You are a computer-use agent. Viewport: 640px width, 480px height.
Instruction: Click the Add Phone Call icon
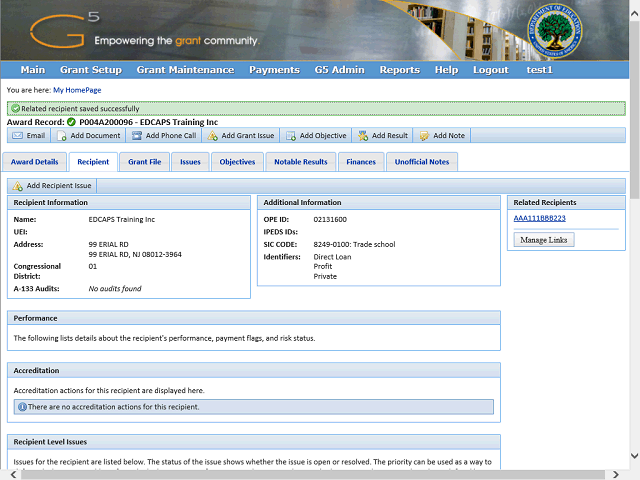point(137,136)
